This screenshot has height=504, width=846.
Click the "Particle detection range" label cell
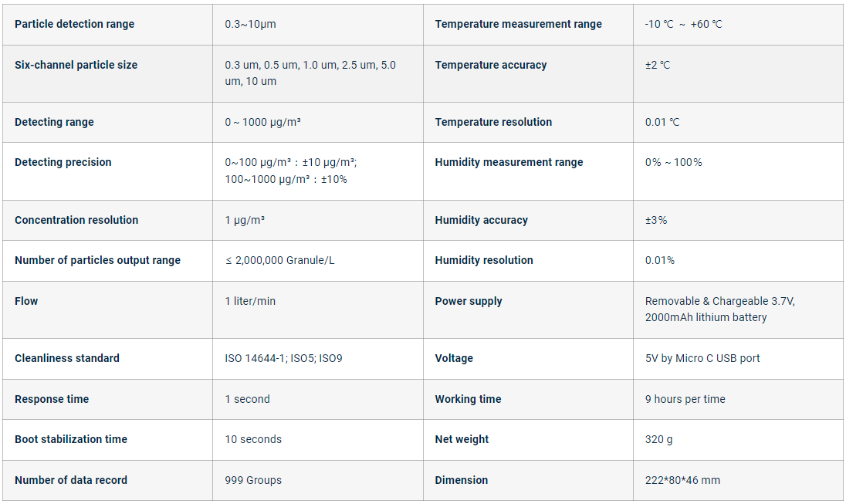coord(74,24)
